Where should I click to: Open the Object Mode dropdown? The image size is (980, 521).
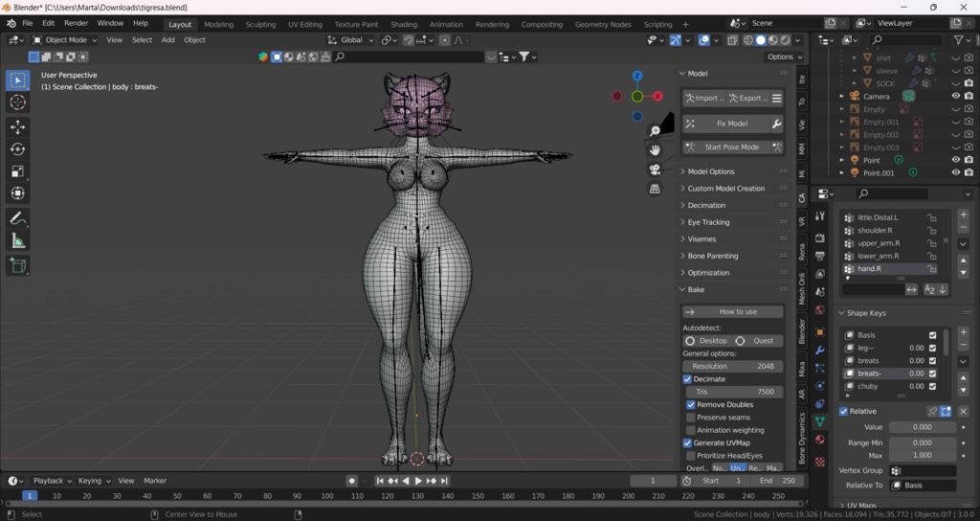point(63,40)
